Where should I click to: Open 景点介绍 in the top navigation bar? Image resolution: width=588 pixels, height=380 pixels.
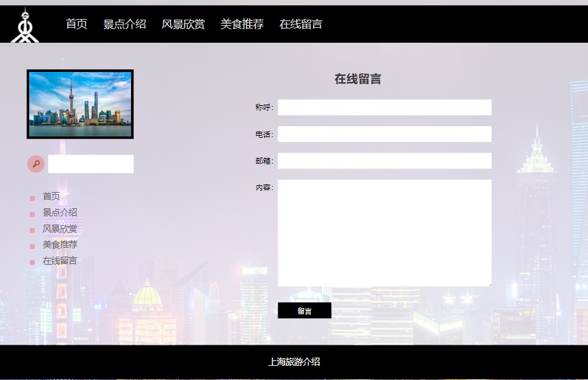(x=124, y=24)
